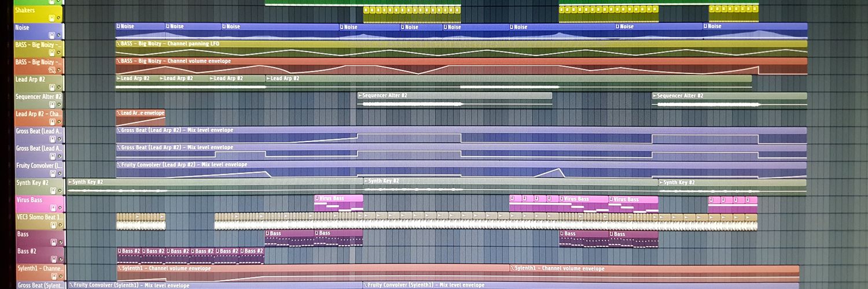Select the 'Shakers' track name
This screenshot has width=868, height=289.
24,10
